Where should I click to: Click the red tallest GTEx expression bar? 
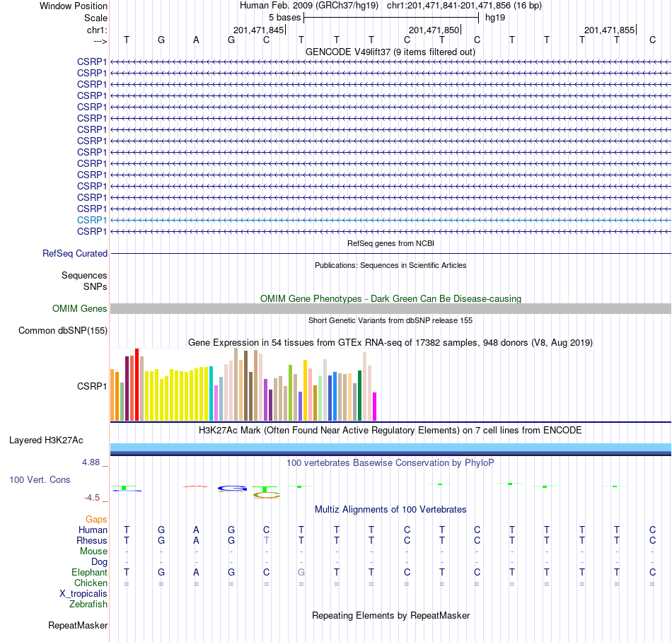(x=137, y=385)
